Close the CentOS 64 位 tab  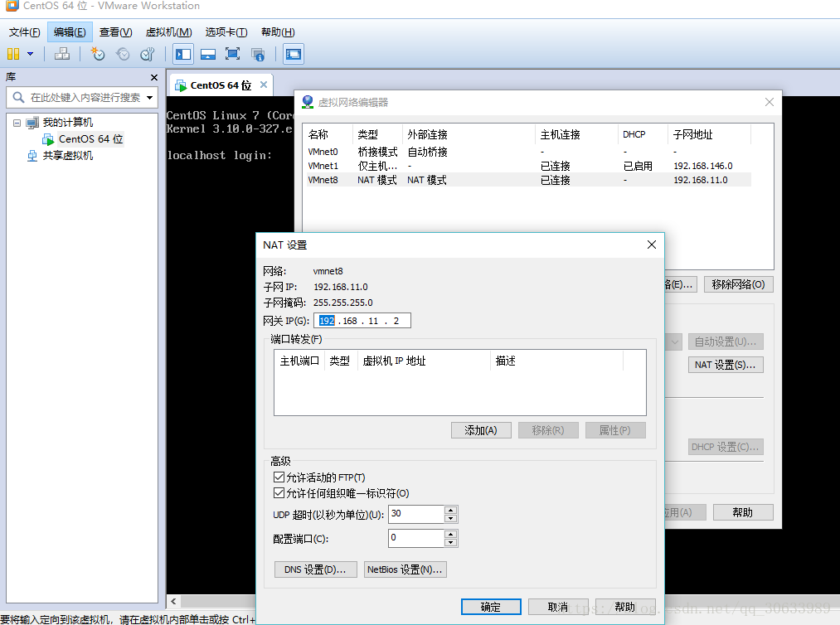tap(264, 85)
